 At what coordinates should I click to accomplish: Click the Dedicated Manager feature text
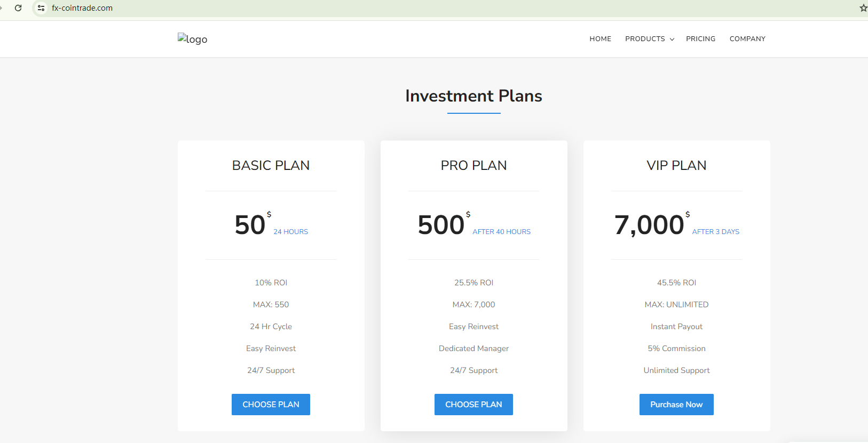coord(474,348)
